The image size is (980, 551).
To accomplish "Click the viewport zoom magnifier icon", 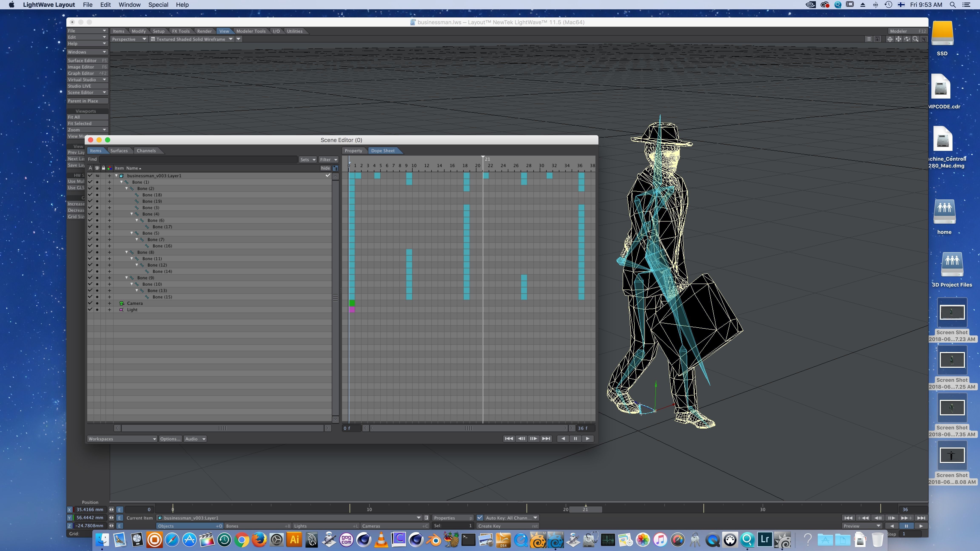I will coord(916,39).
